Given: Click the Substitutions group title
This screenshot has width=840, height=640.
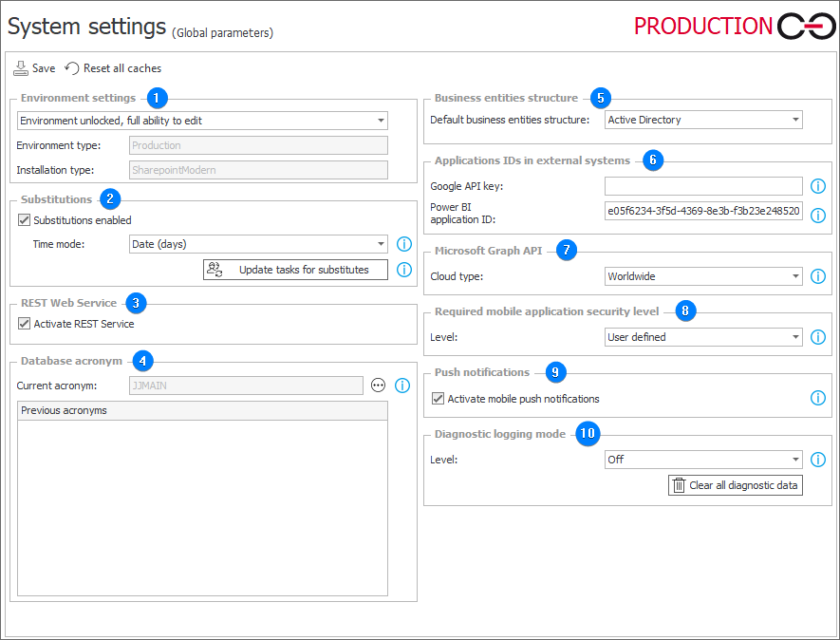Looking at the screenshot, I should (x=56, y=198).
